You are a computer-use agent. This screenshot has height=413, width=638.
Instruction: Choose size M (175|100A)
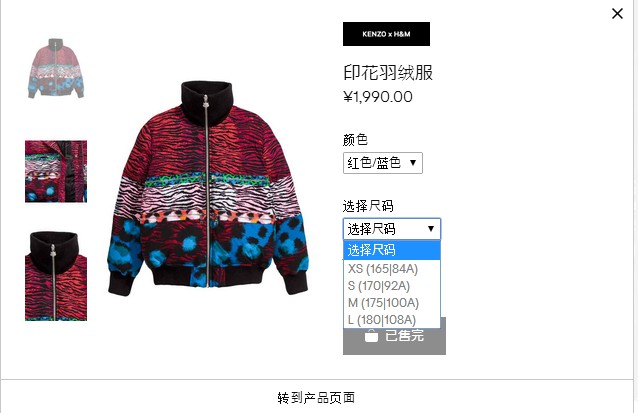click(392, 303)
